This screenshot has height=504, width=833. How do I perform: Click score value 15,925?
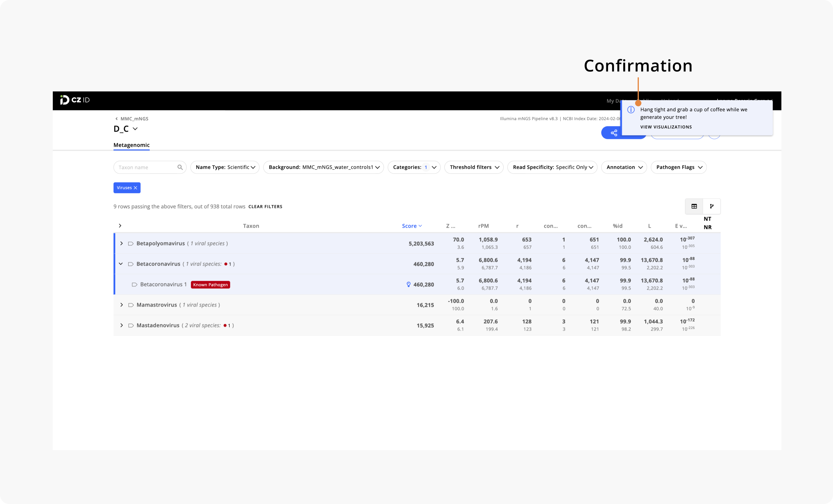425,326
